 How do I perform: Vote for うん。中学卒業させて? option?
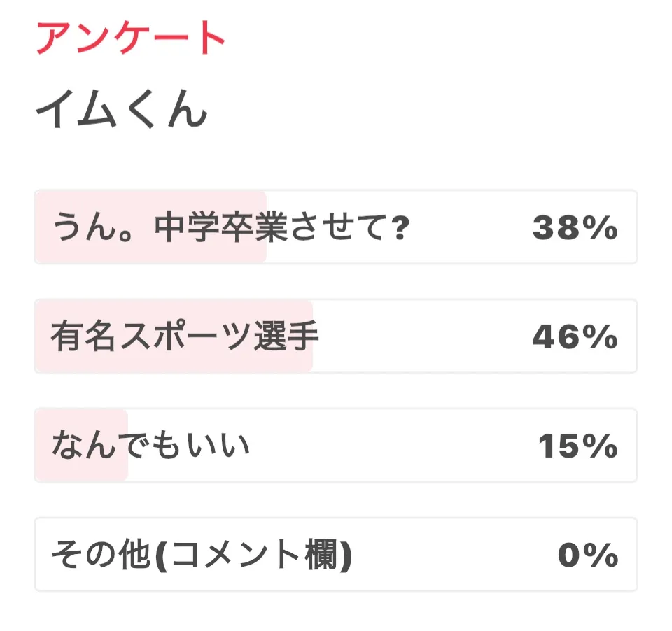point(230,227)
